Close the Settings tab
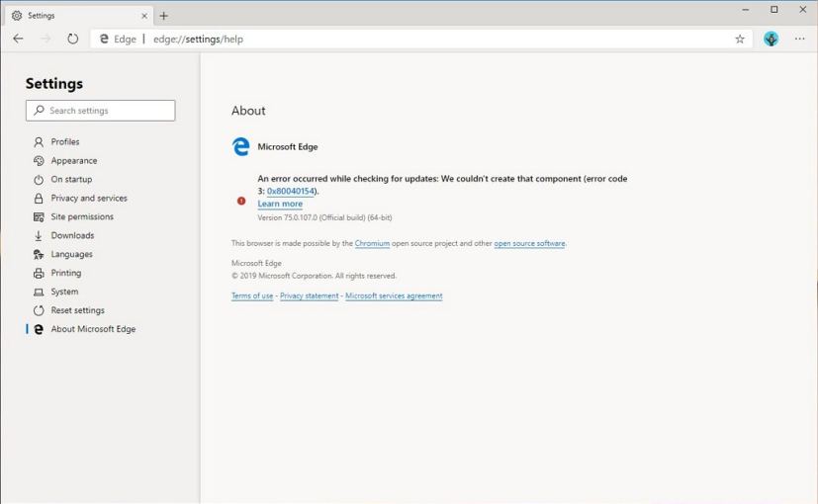818x504 pixels. [144, 16]
